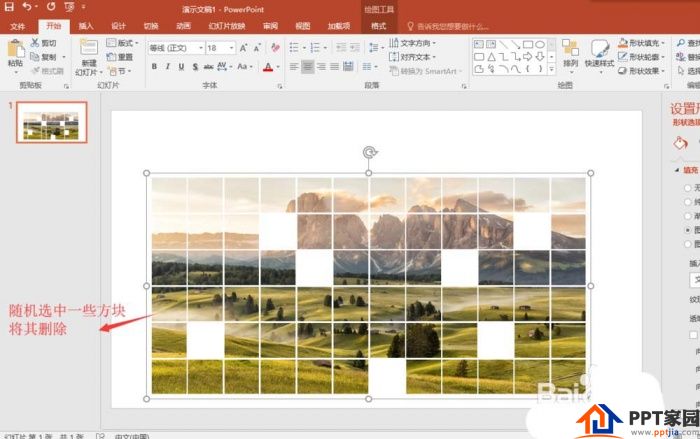Toggle underline formatting
This screenshot has width=700, height=439.
pos(181,67)
